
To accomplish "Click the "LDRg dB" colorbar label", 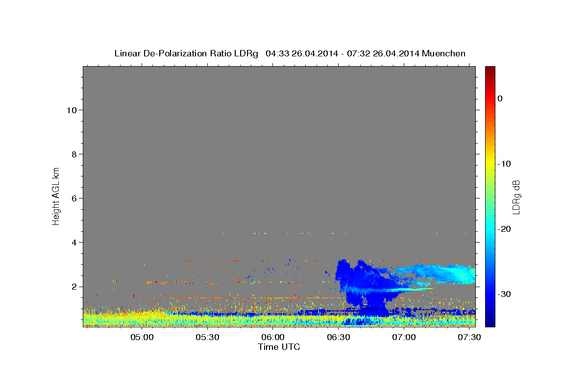I will tap(516, 197).
